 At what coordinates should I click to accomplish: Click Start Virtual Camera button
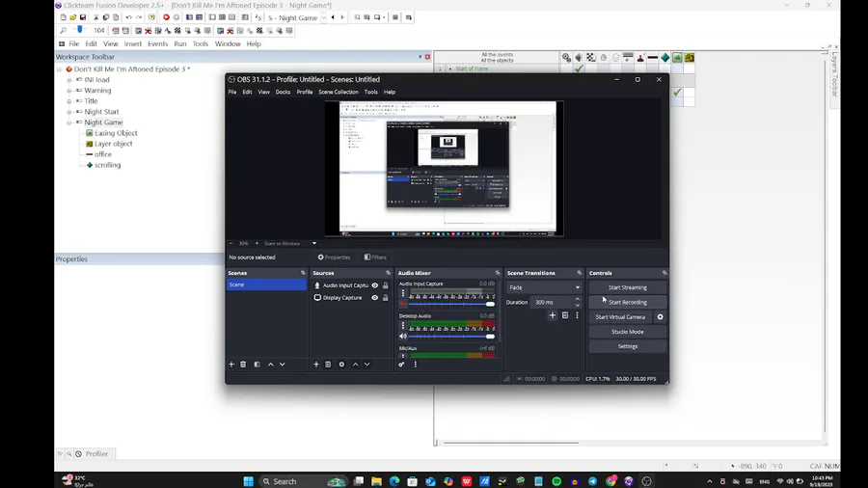(620, 317)
